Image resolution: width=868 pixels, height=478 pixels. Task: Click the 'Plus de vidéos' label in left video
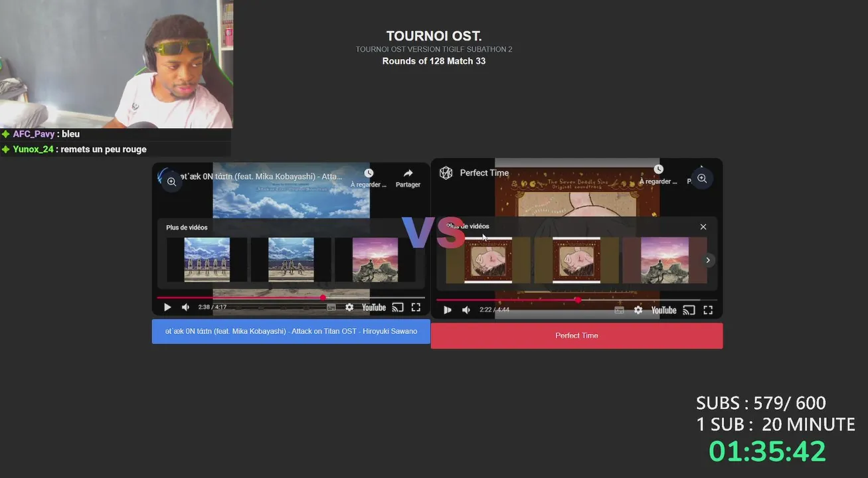coord(187,228)
